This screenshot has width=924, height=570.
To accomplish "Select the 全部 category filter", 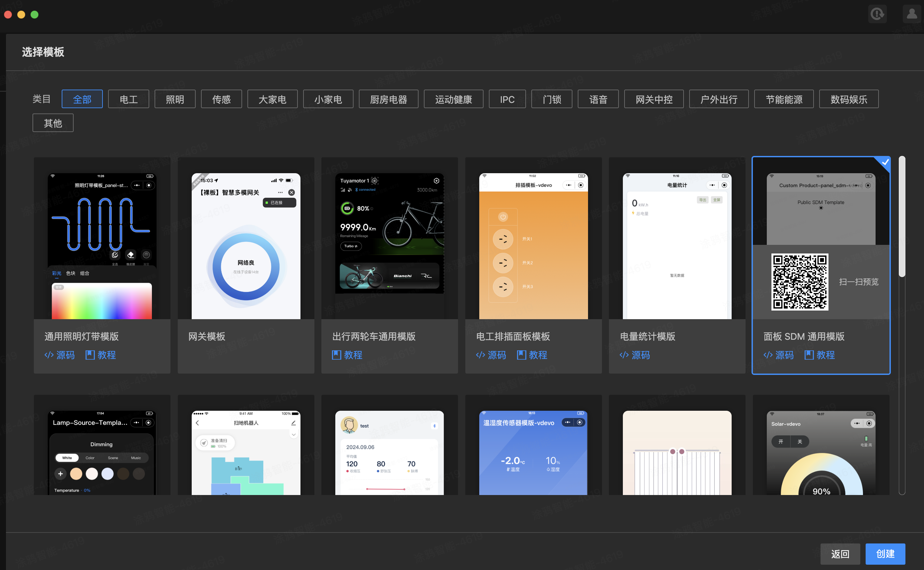I will [82, 99].
